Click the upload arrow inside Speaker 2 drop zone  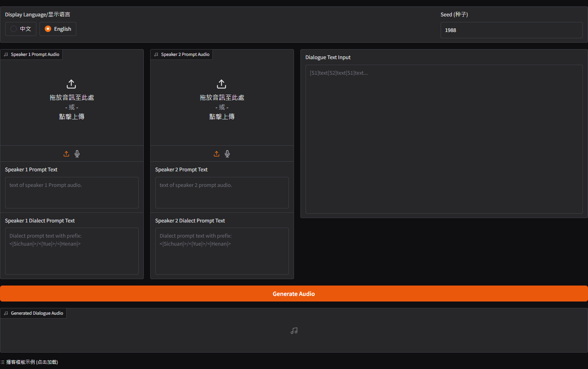click(x=221, y=84)
